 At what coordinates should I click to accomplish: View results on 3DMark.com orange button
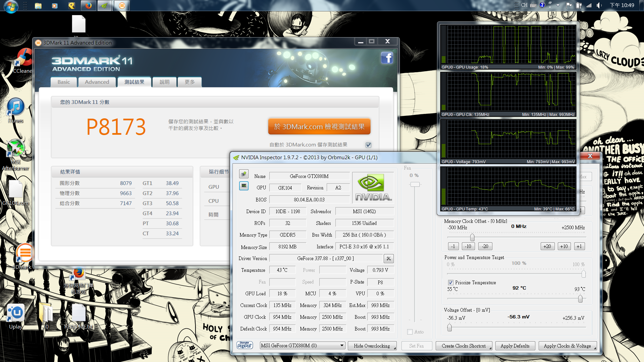point(319,126)
